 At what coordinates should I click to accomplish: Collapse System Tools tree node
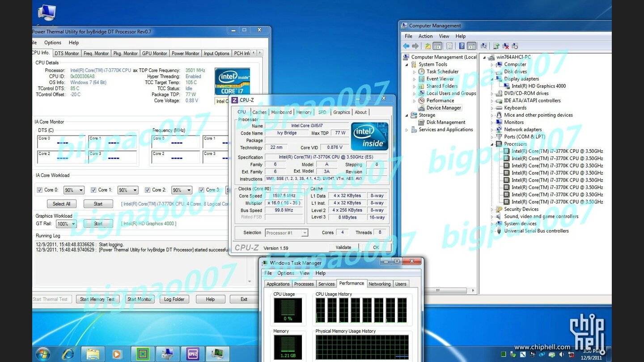pyautogui.click(x=407, y=64)
